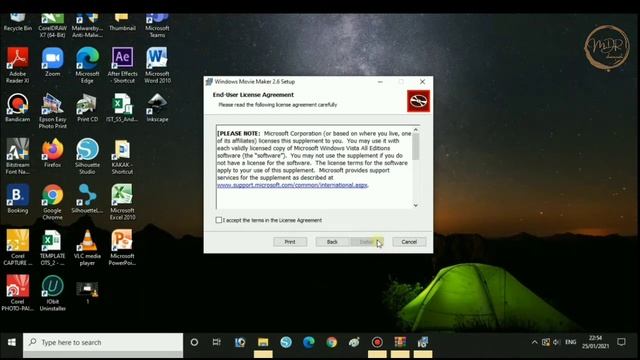Select the Microsoft Word 2010 desktop icon
Viewport: 640px width, 360px height.
157,65
